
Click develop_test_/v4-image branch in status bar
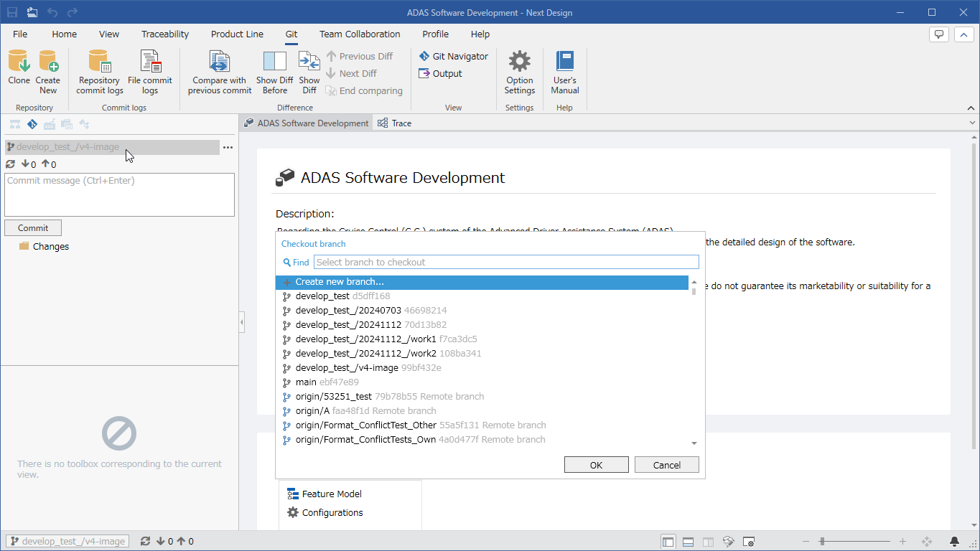pos(67,542)
